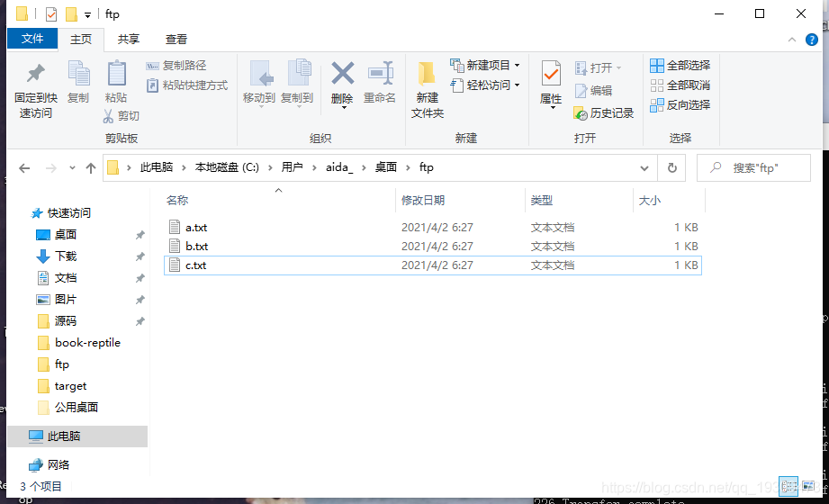The height and width of the screenshot is (504, 829).
Task: Select the b.txt file
Action: point(432,247)
